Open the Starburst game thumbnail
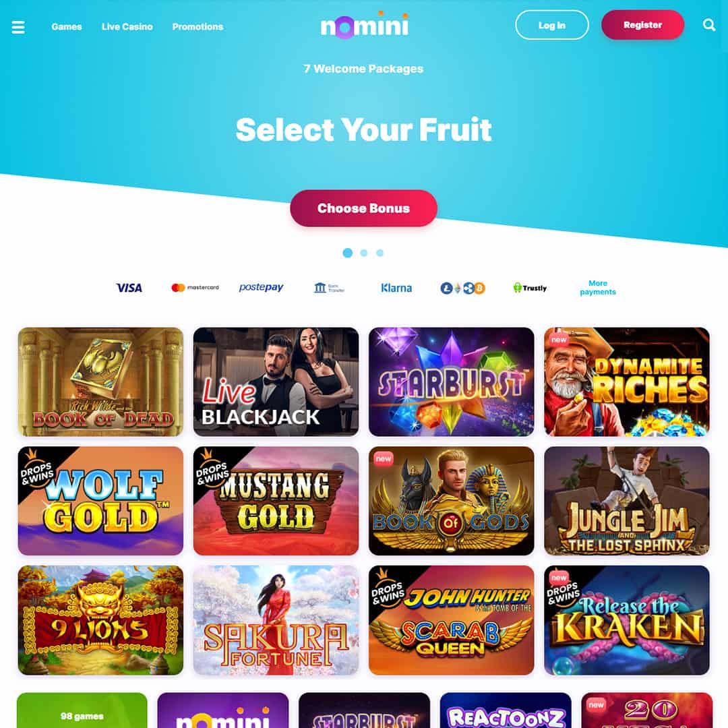The image size is (728, 728). (451, 382)
